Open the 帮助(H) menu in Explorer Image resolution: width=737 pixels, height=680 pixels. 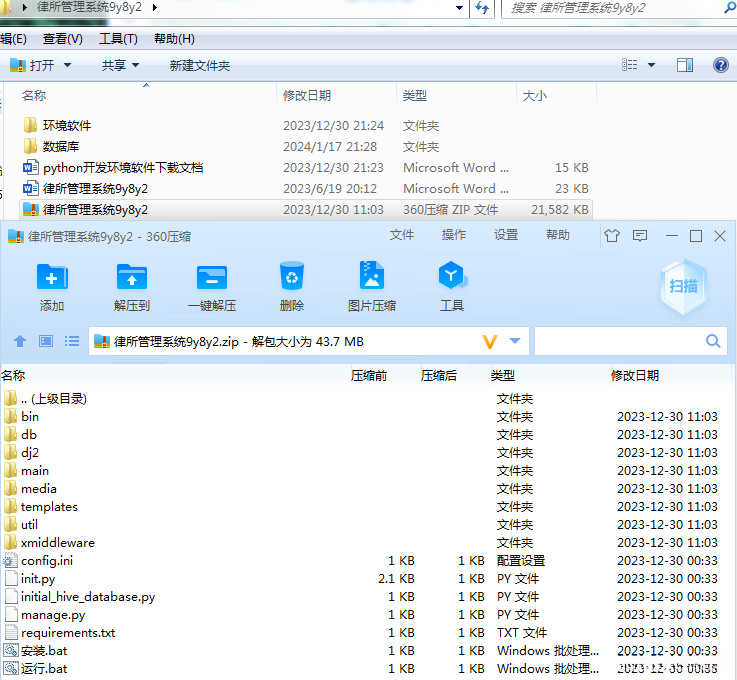point(174,39)
